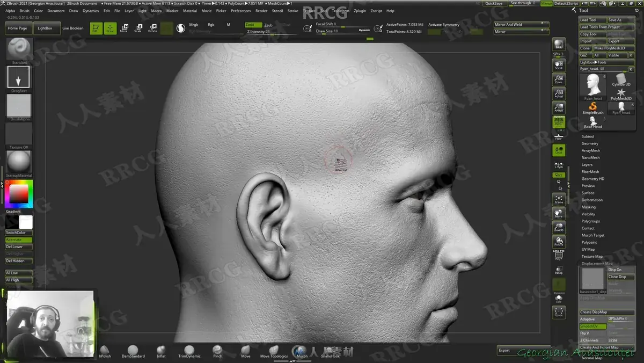Toggle Zsub mode

(x=270, y=25)
